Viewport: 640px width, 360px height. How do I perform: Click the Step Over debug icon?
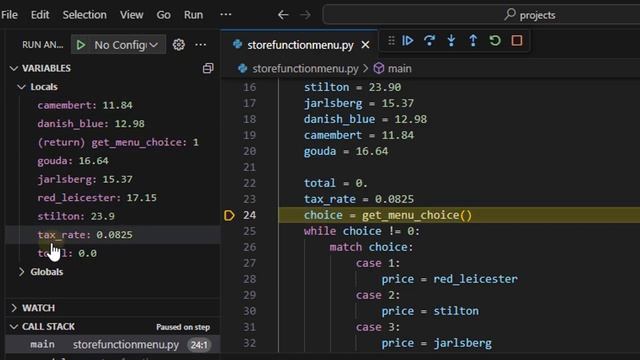tap(429, 40)
